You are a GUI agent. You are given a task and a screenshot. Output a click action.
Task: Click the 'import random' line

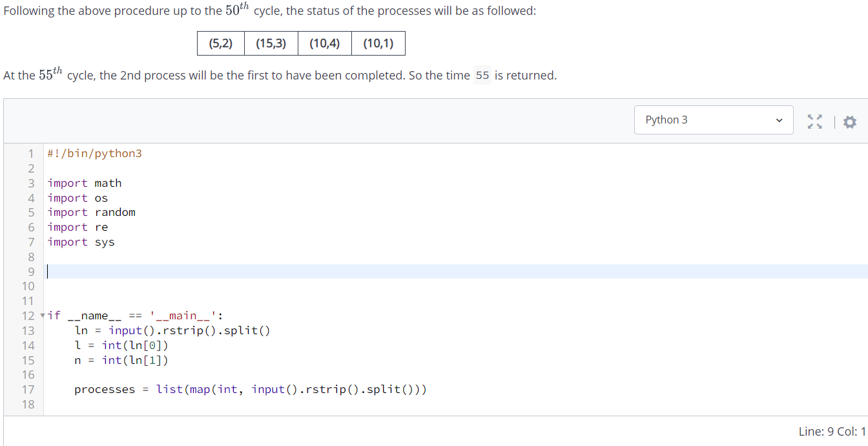click(x=91, y=212)
